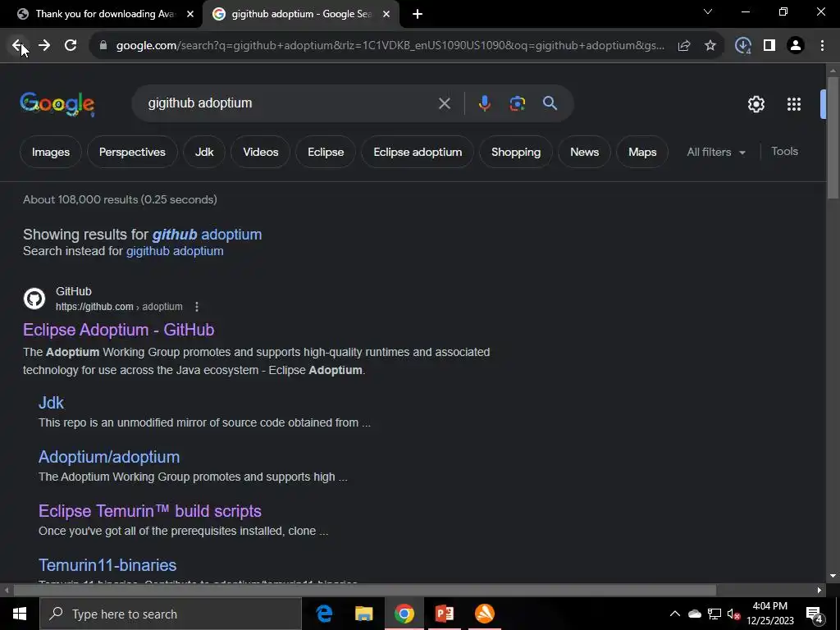
Task: Search by image with Google Lens icon
Action: click(x=517, y=103)
